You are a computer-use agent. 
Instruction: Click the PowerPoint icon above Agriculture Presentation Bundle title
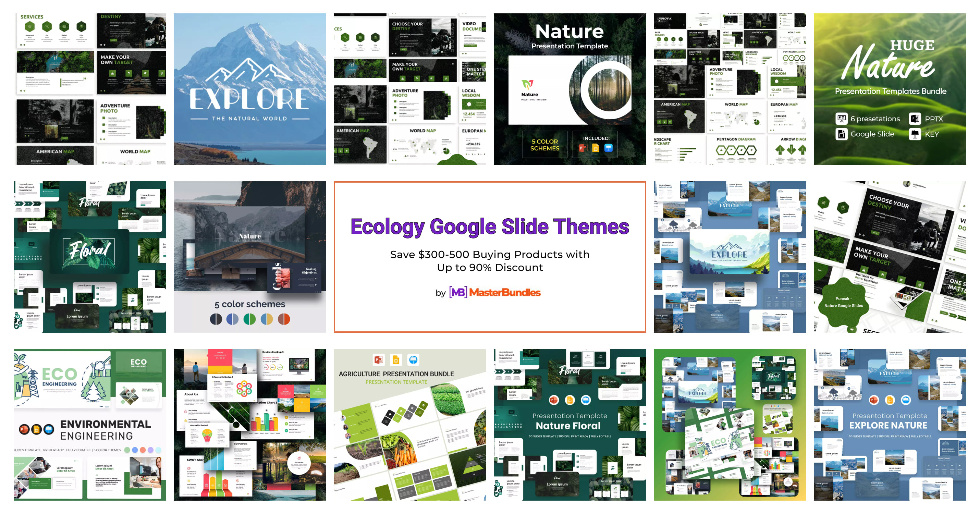[x=379, y=360]
